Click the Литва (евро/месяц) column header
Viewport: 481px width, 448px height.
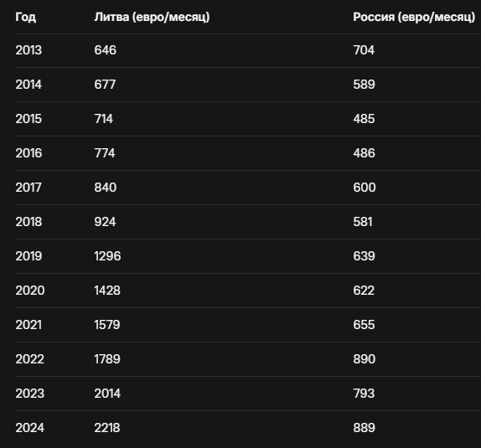[x=152, y=18]
